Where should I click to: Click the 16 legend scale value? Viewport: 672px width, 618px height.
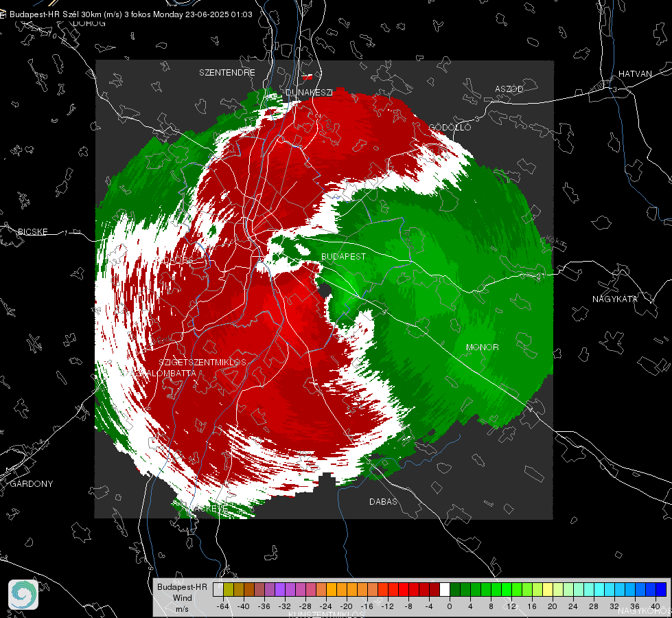(x=532, y=606)
